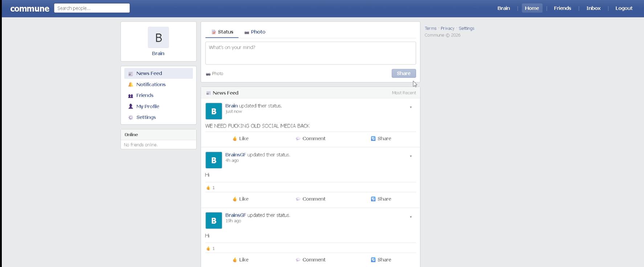
Task: Click the News Feed header icon
Action: point(208,93)
